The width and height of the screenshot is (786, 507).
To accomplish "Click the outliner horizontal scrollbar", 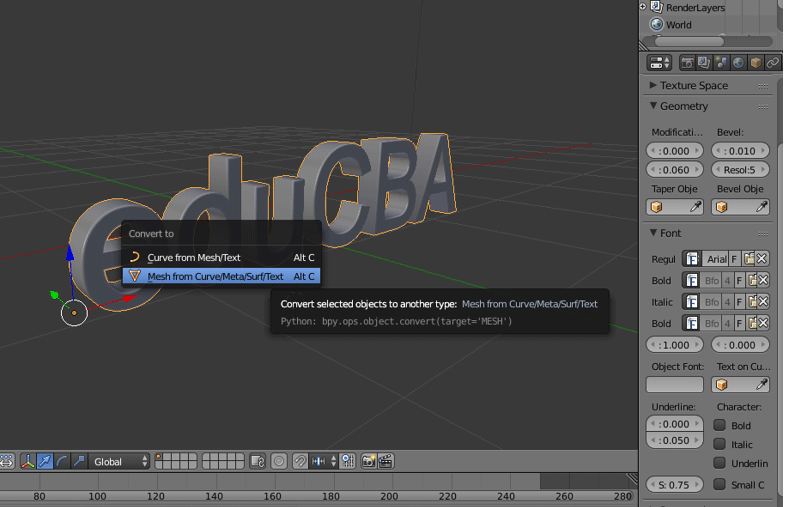I will 690,41.
